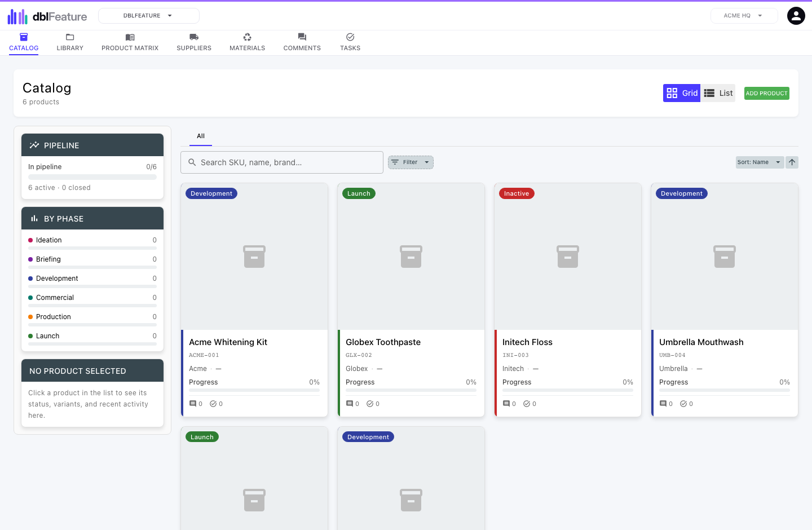
Task: Click the Development badge on Acme Whitening Kit
Action: point(211,193)
